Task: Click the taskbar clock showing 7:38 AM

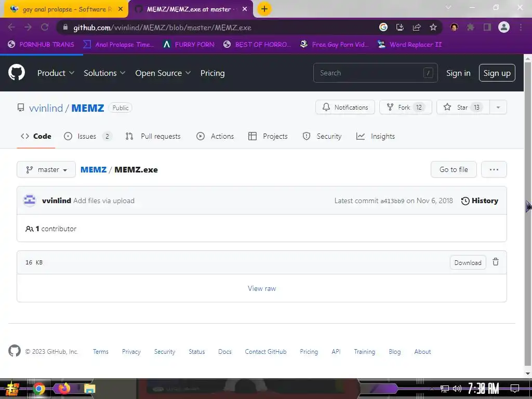Action: click(x=483, y=388)
